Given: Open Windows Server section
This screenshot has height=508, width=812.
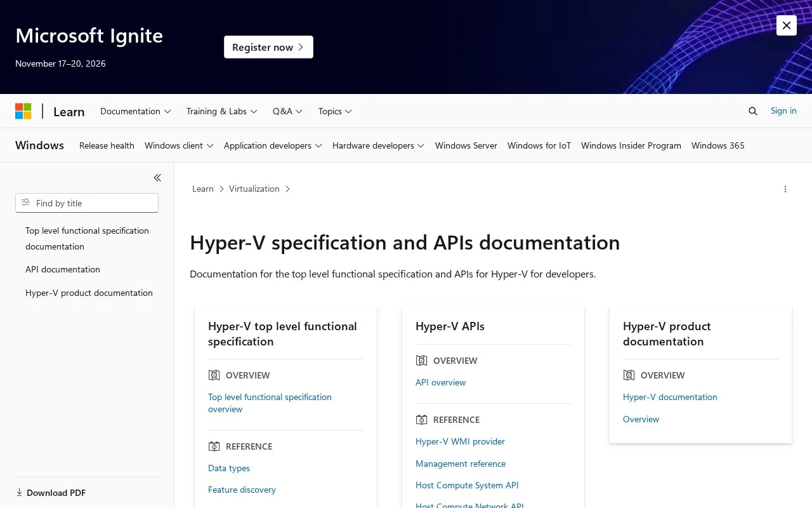Looking at the screenshot, I should 466,145.
